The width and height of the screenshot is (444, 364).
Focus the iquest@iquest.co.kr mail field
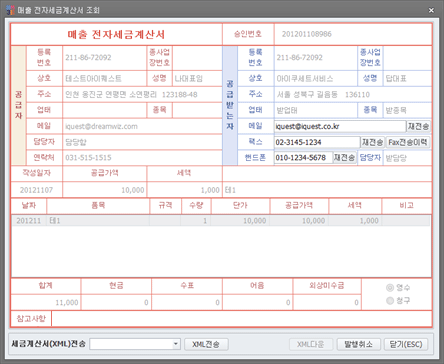(340, 126)
